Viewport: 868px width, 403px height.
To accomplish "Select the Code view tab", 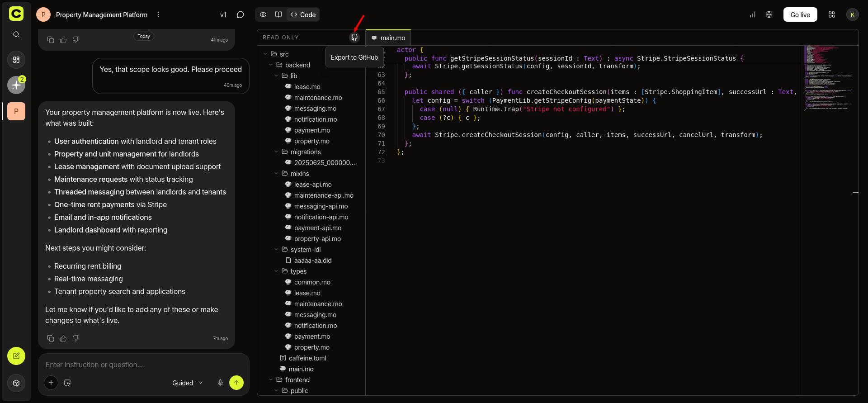I will click(303, 14).
